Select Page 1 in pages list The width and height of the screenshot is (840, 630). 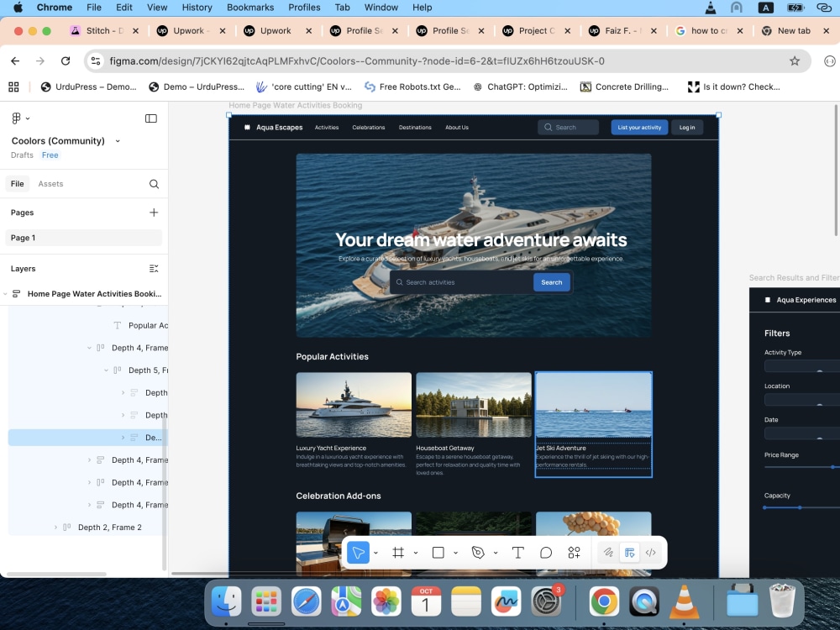click(83, 238)
